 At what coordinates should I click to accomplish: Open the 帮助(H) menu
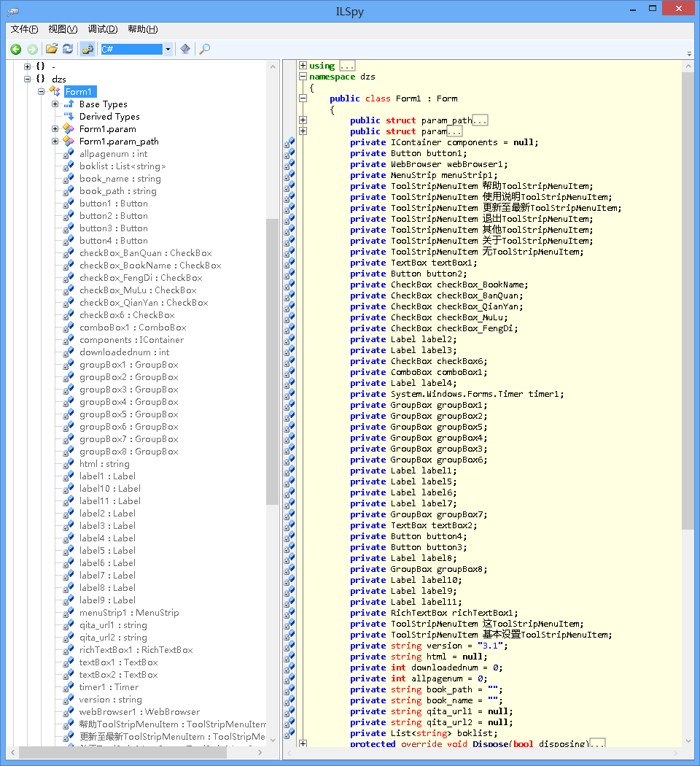(x=142, y=29)
